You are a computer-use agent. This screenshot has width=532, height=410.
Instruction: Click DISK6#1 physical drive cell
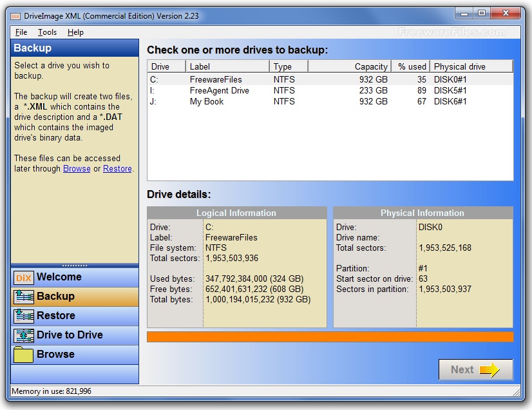[x=450, y=102]
